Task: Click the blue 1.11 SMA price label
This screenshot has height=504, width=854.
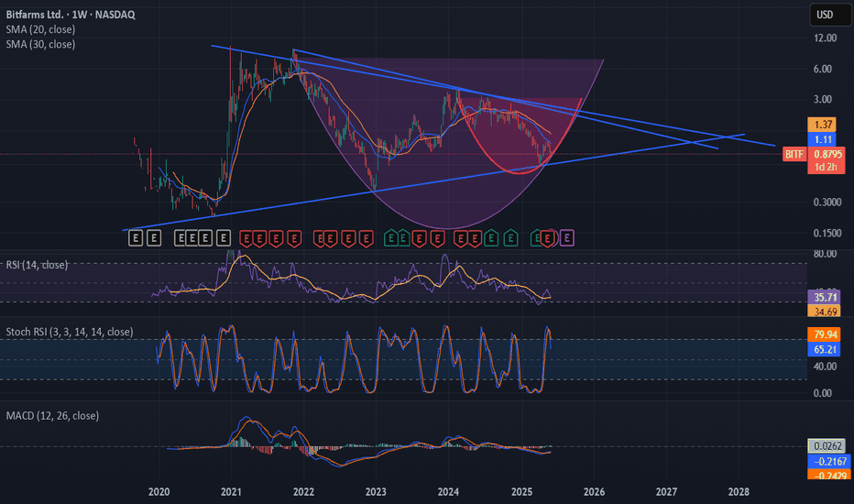Action: [x=823, y=139]
